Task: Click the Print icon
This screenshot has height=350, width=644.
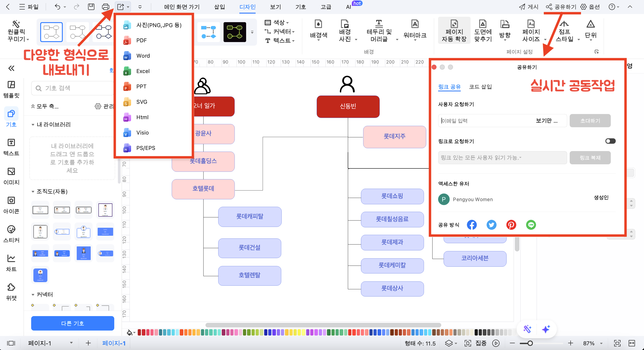Action: tap(105, 7)
